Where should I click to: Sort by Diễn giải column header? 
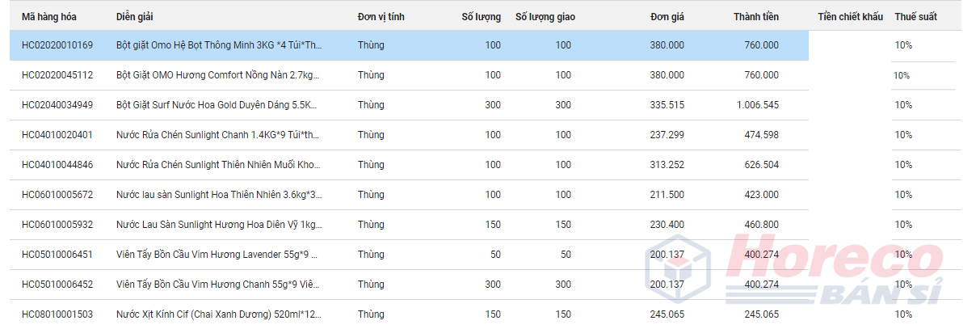click(135, 17)
